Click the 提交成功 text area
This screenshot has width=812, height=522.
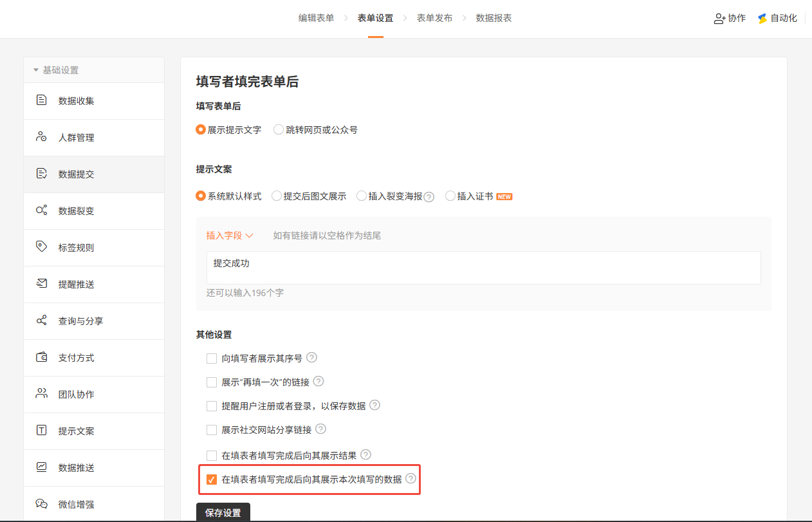coord(483,268)
